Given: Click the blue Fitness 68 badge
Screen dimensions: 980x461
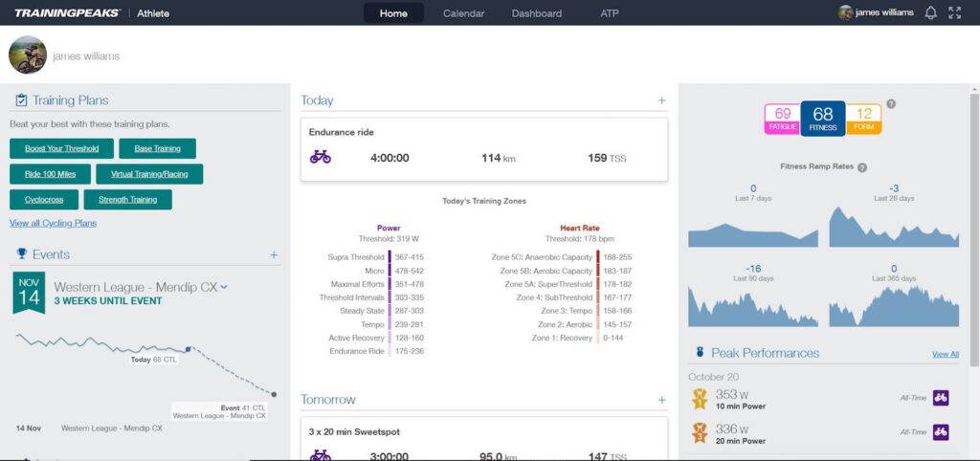Looking at the screenshot, I should click(x=822, y=119).
